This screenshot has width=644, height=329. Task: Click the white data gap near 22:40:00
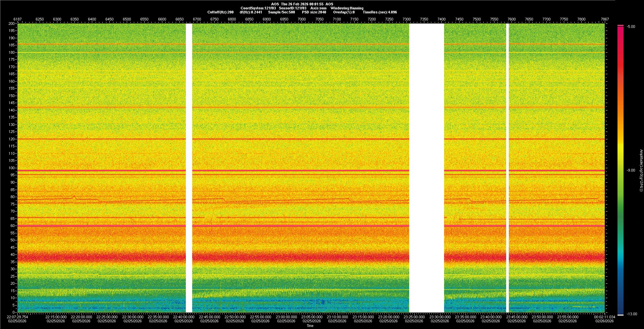[189, 168]
